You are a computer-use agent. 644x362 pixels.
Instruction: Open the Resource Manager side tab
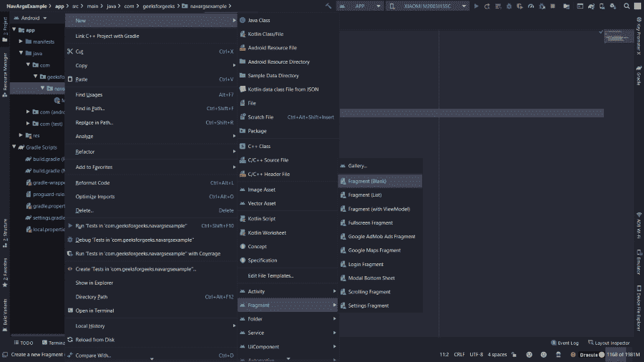tap(4, 72)
